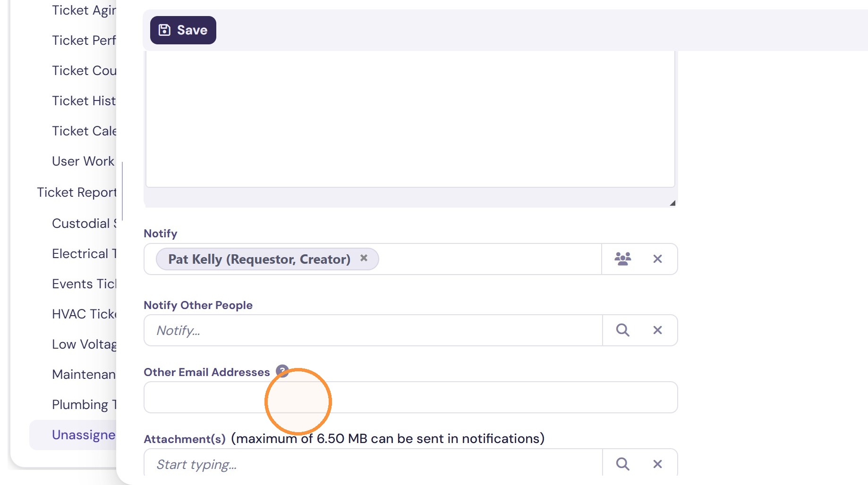Open User Work report in sidebar
Screen dimensions: 868x485
click(83, 161)
